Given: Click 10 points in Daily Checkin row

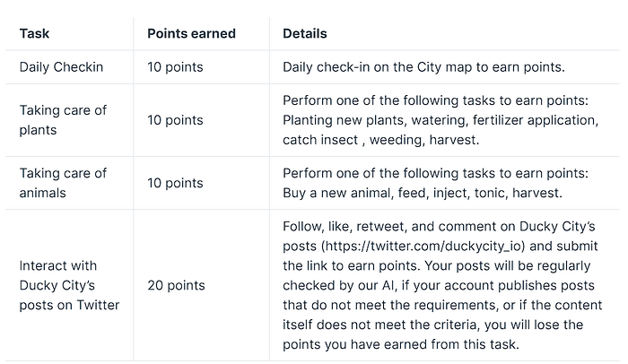Looking at the screenshot, I should tap(175, 67).
